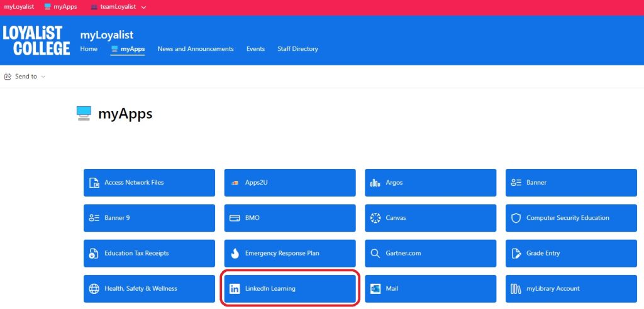Open the Banner 9 app tile

point(149,218)
